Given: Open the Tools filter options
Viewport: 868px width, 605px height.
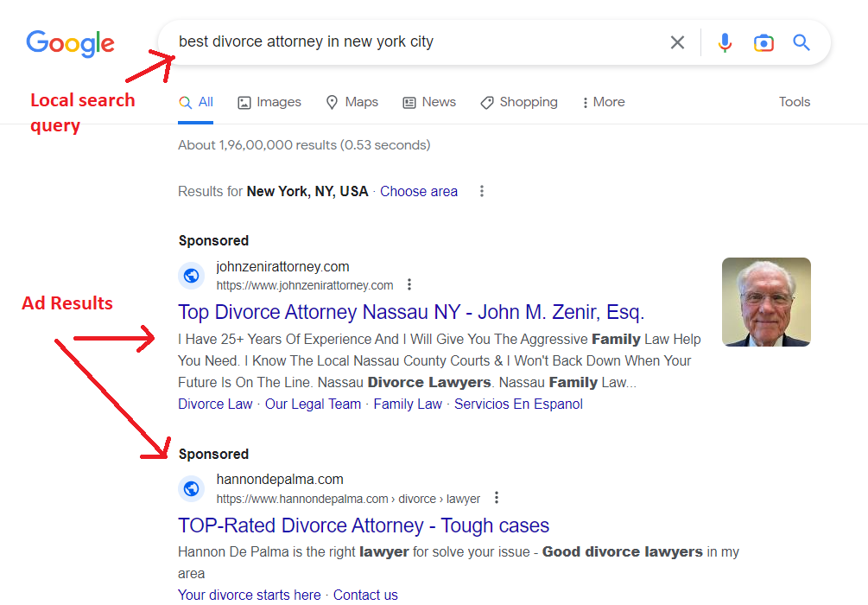Looking at the screenshot, I should [795, 102].
